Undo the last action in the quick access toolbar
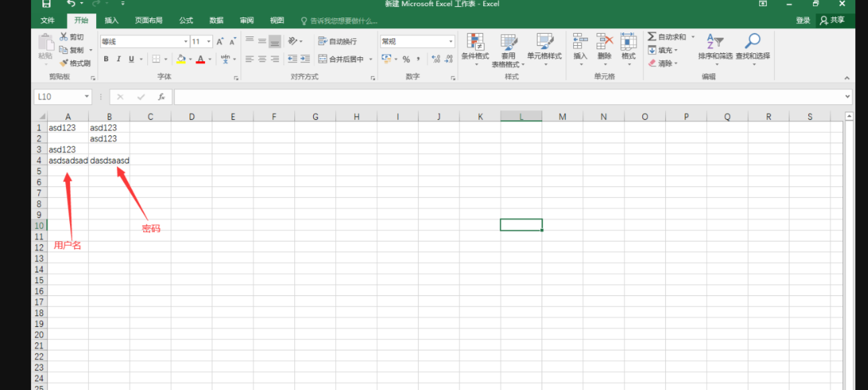 (71, 4)
